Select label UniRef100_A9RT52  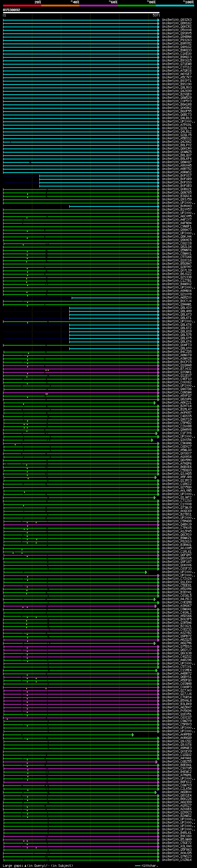pos(177,169)
